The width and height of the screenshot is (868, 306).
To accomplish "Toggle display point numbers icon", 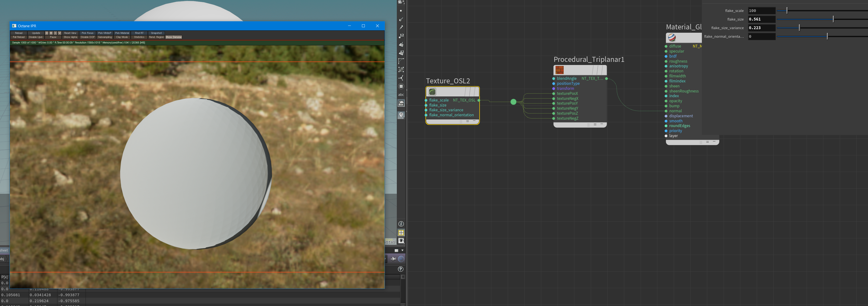I will [401, 36].
